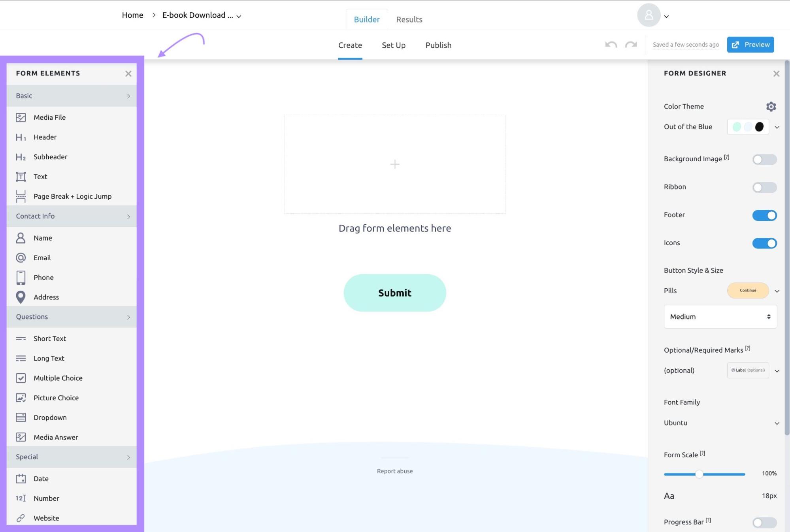This screenshot has width=790, height=532.
Task: Select the Media File form element
Action: coord(49,117)
